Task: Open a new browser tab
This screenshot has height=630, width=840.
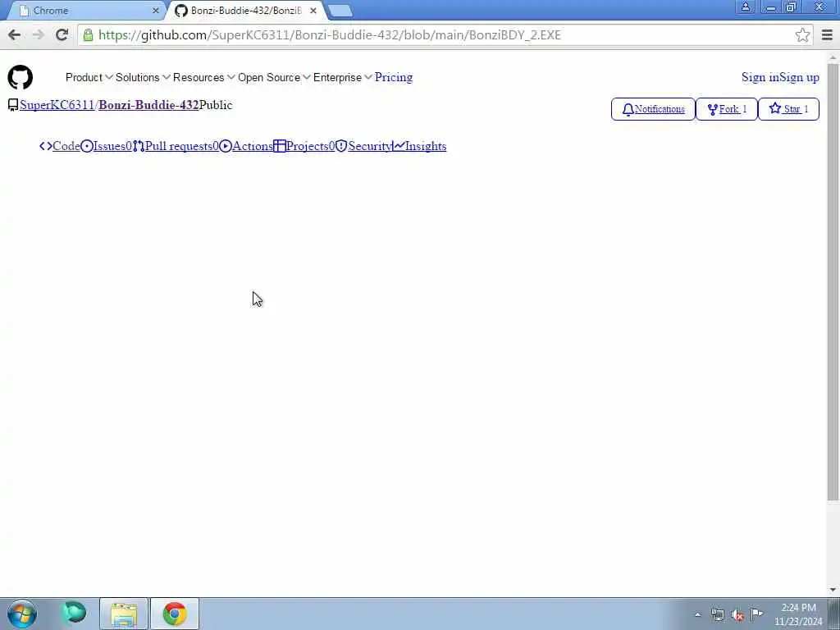Action: (x=340, y=11)
